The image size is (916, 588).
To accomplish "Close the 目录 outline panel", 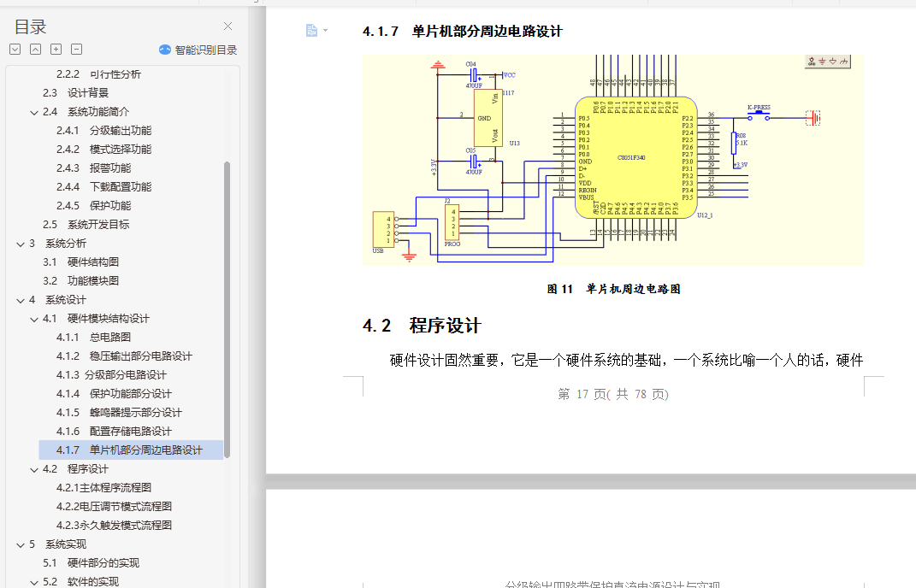I will tap(228, 26).
